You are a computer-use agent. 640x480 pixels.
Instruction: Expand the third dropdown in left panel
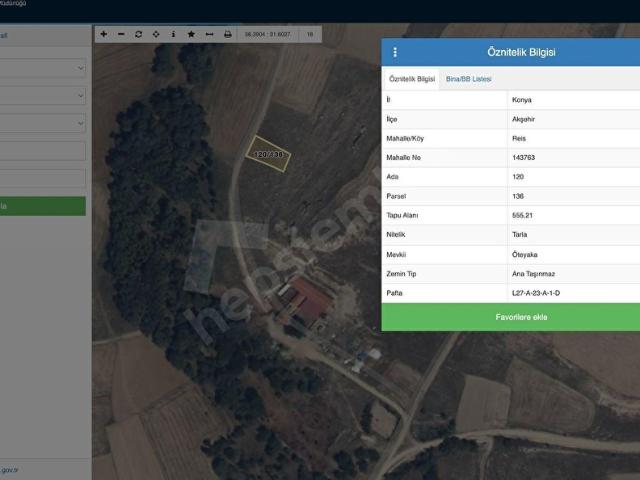pos(42,123)
